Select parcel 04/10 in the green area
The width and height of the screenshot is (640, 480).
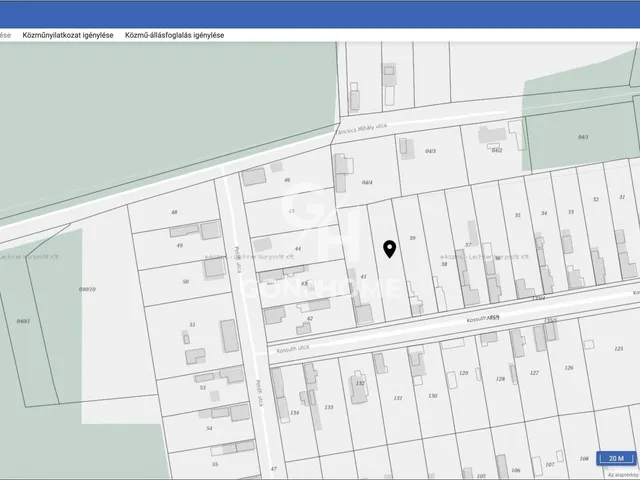[86, 289]
